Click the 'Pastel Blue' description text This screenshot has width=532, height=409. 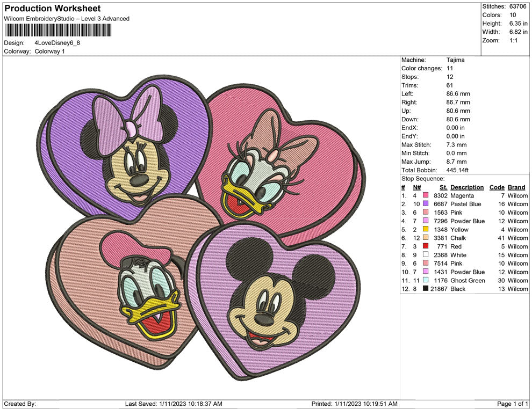point(465,204)
